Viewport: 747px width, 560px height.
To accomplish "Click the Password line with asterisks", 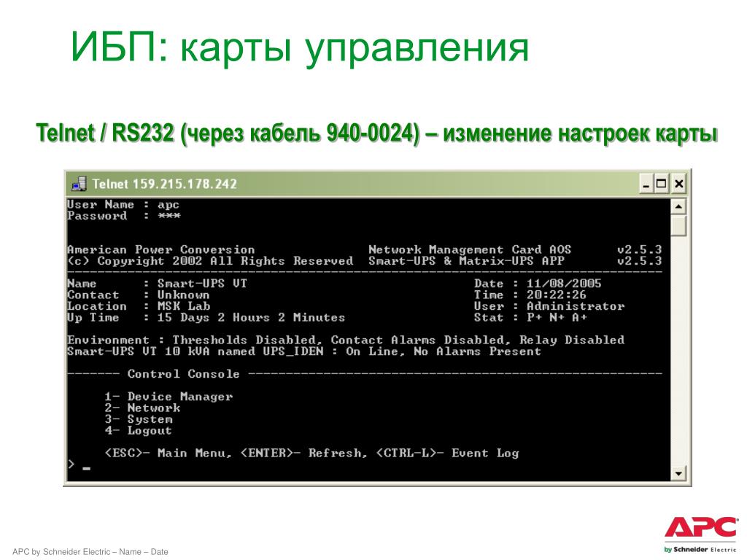I will 124,216.
